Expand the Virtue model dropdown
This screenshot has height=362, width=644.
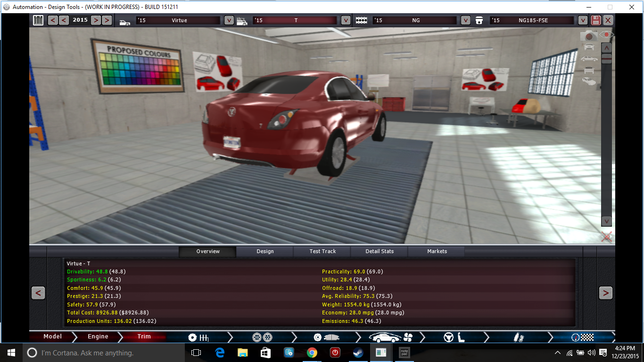click(229, 20)
